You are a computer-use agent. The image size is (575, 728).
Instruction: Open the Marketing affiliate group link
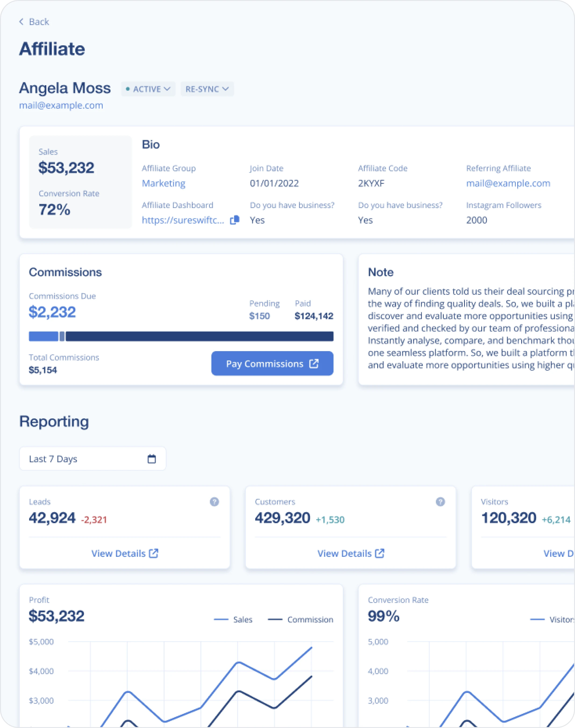point(164,183)
